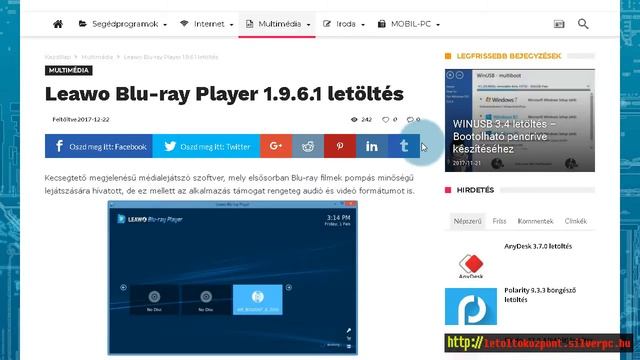640x360 pixels.
Task: Open AnyDesk 3.7.0 letöltés link
Action: (x=538, y=246)
